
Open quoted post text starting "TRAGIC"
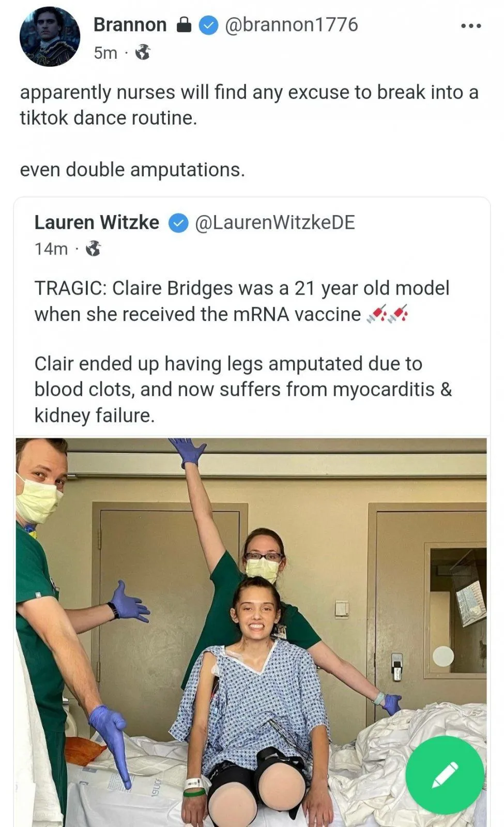[x=241, y=301]
